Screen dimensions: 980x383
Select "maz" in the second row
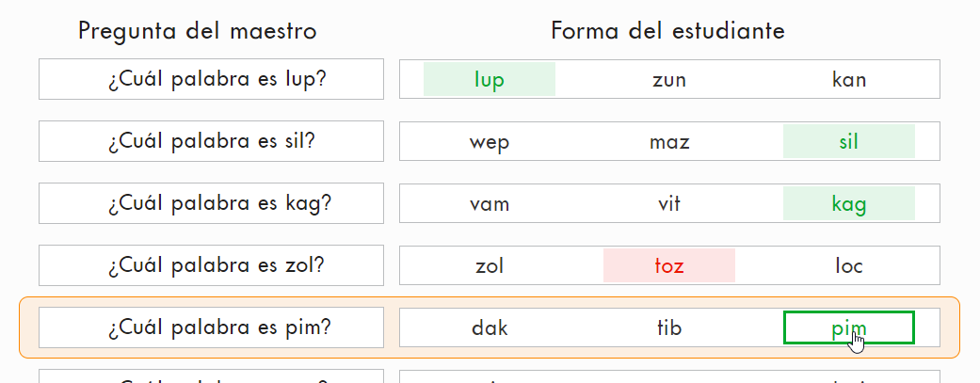pos(669,141)
